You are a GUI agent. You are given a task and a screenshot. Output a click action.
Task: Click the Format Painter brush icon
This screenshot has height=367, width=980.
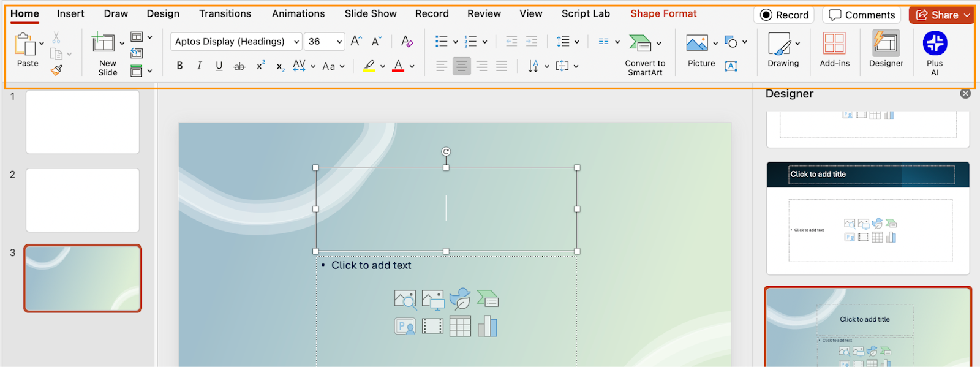click(x=56, y=70)
